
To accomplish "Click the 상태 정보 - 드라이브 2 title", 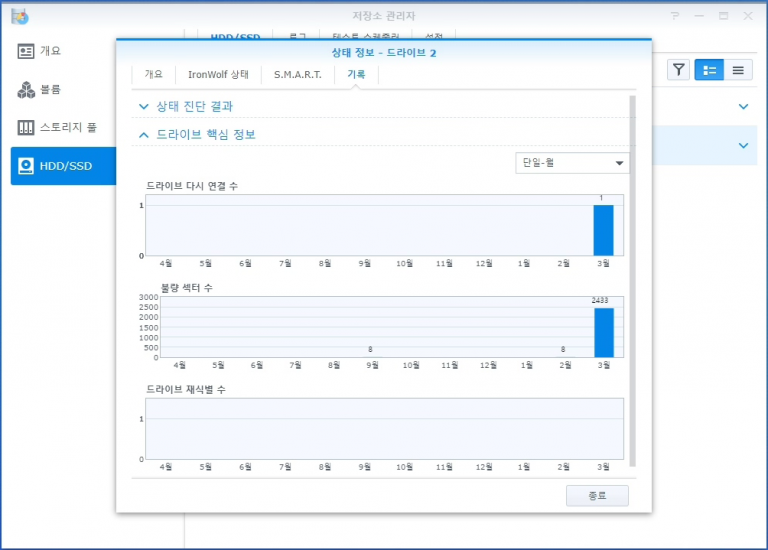I will (x=384, y=53).
